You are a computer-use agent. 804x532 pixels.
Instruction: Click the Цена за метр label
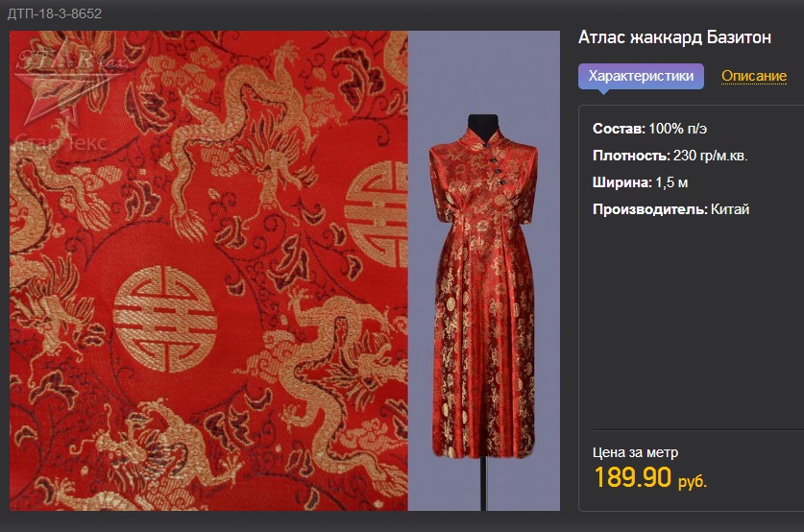click(x=635, y=452)
